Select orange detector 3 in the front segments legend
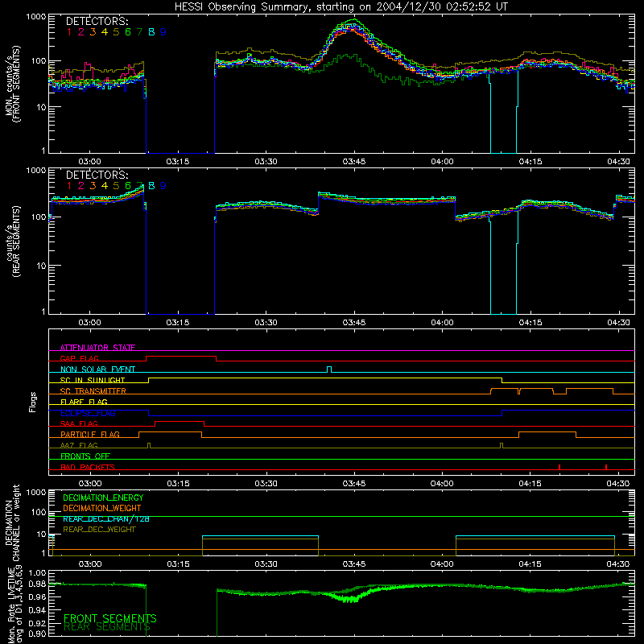The height and width of the screenshot is (644, 644). [93, 32]
